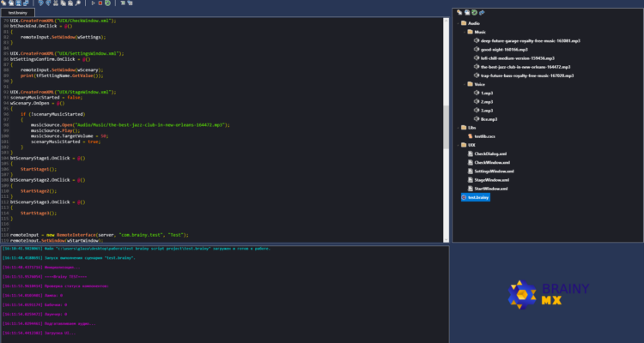Restart script with the green refresh icon
Image resolution: width=644 pixels, height=343 pixels.
(107, 3)
